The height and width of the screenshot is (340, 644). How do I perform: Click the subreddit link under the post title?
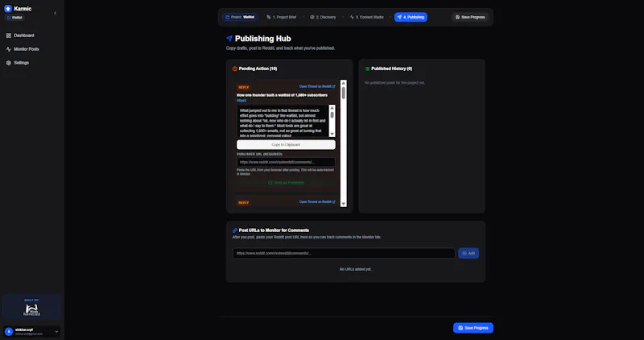point(242,101)
